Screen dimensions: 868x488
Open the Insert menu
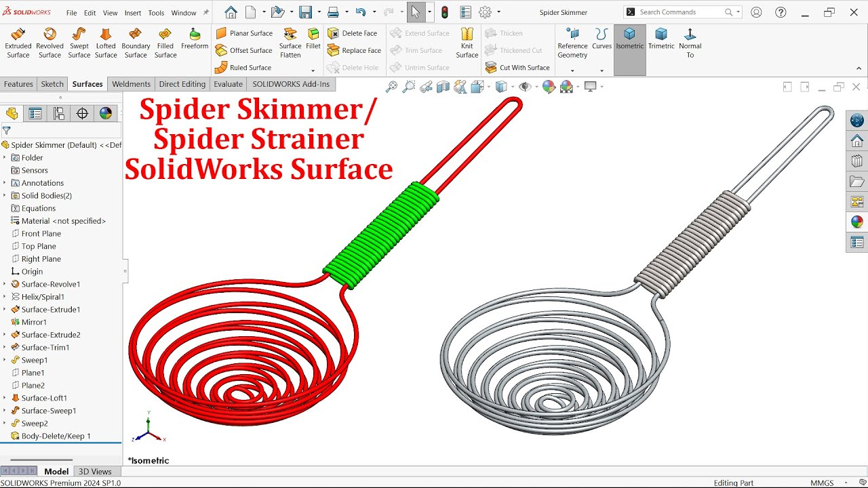133,13
